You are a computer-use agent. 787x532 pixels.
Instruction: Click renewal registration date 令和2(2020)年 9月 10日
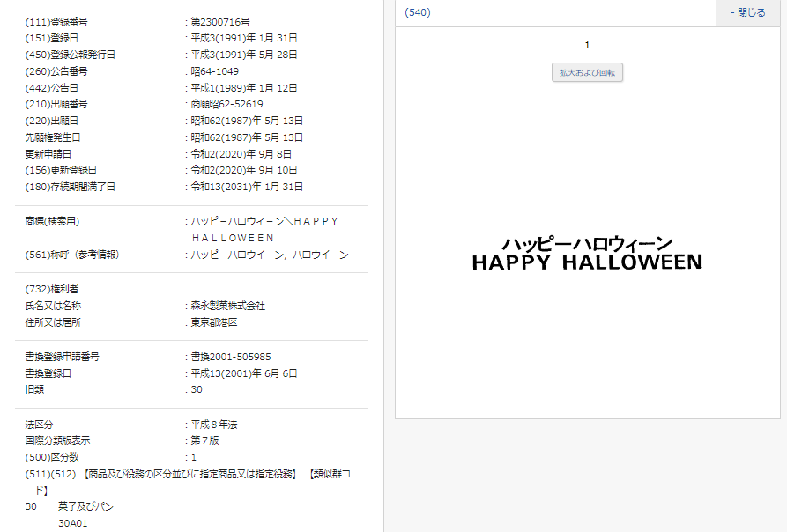click(x=244, y=170)
